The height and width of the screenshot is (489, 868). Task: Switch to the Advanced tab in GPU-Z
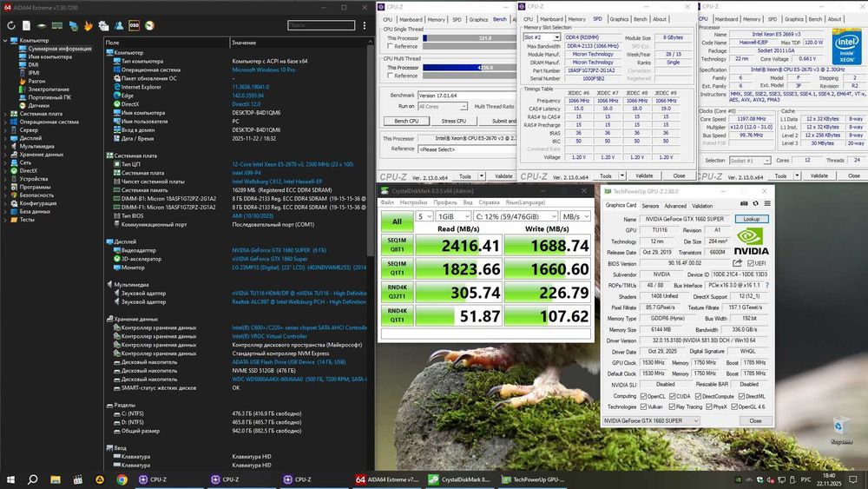coord(674,206)
